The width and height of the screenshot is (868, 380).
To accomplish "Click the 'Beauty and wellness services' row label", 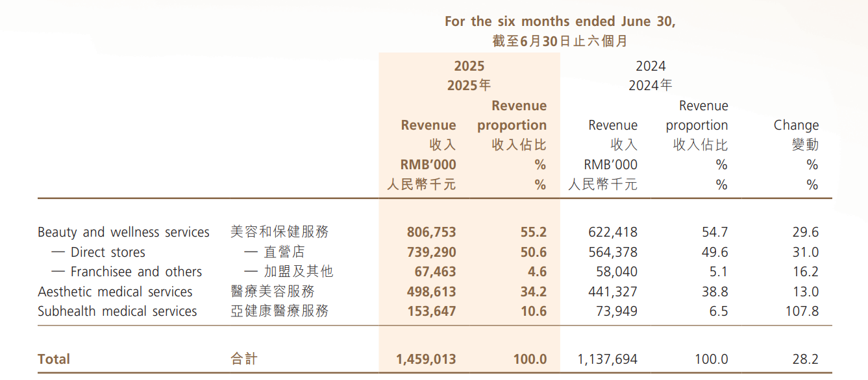I will [x=123, y=232].
